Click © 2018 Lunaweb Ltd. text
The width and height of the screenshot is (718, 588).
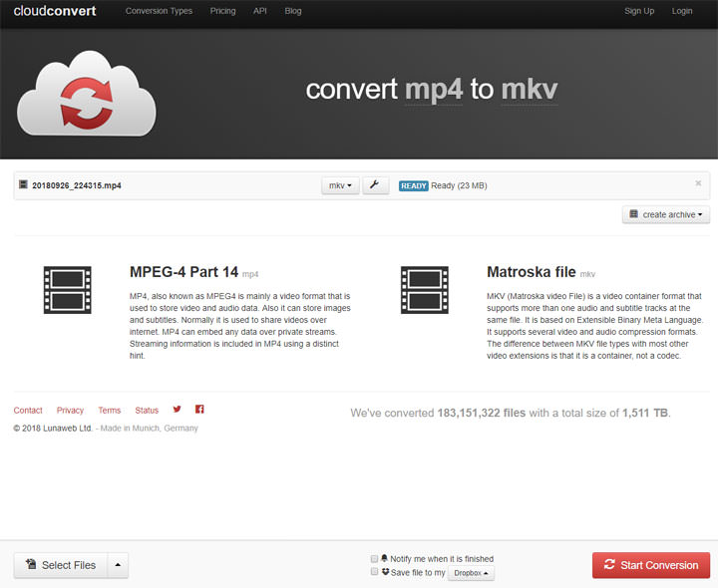coord(53,429)
